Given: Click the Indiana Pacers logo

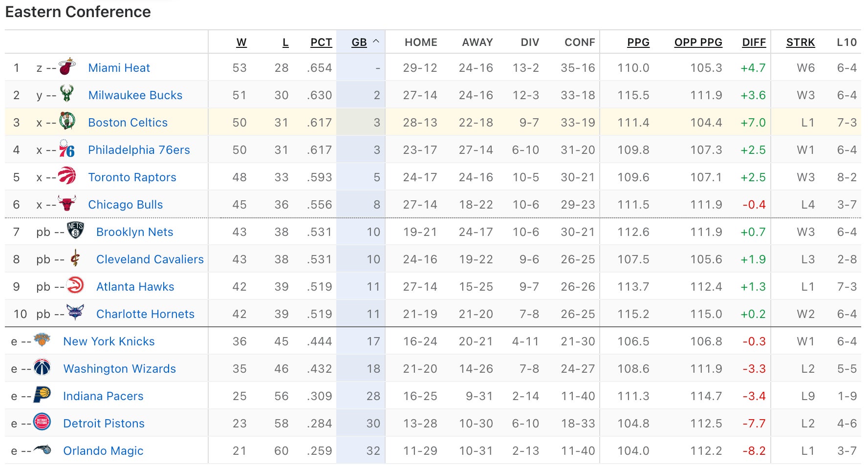Looking at the screenshot, I should 42,394.
